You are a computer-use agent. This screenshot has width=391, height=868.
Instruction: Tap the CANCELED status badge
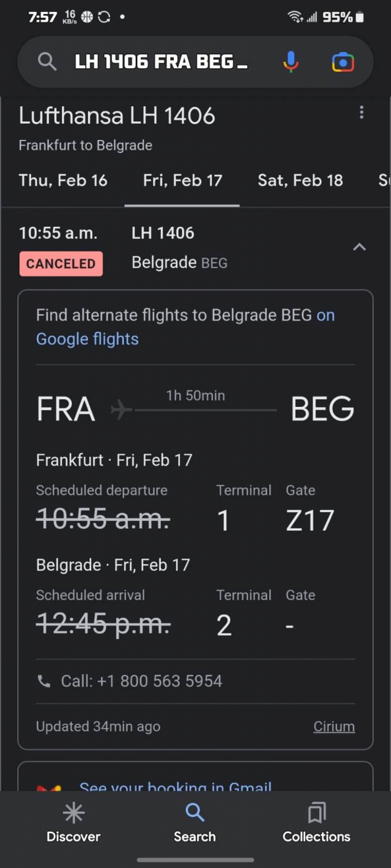tap(61, 264)
